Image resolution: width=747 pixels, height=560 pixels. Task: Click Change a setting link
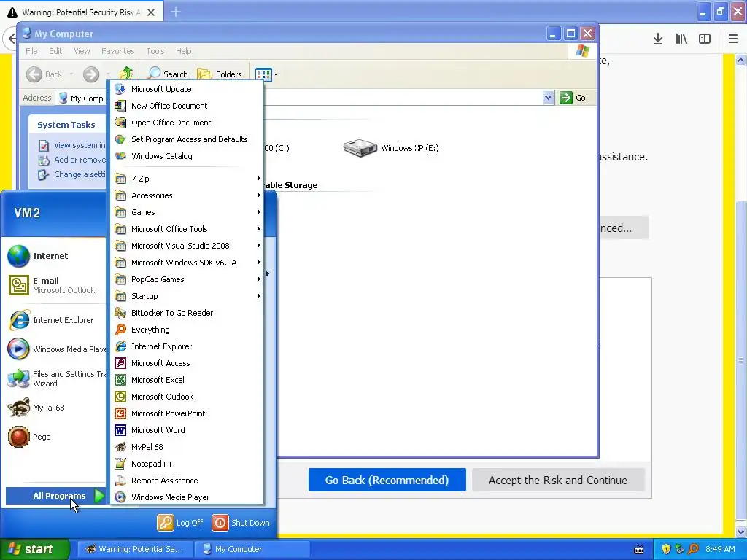click(74, 174)
